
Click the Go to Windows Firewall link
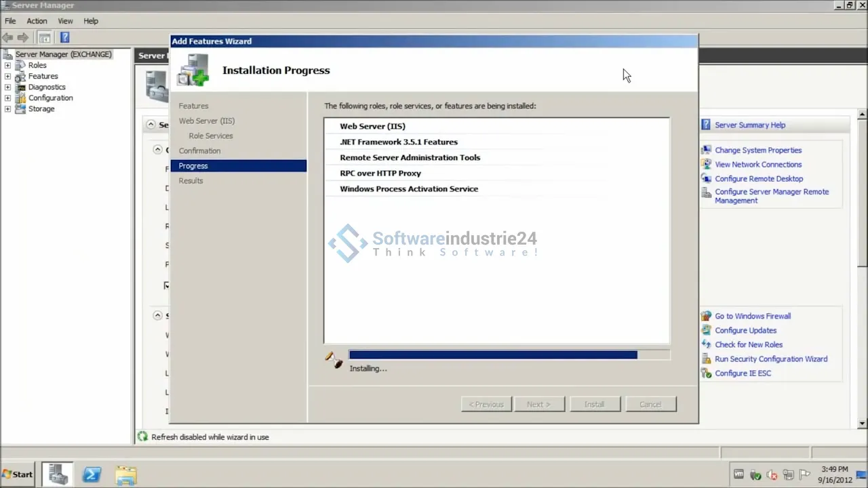coord(752,317)
